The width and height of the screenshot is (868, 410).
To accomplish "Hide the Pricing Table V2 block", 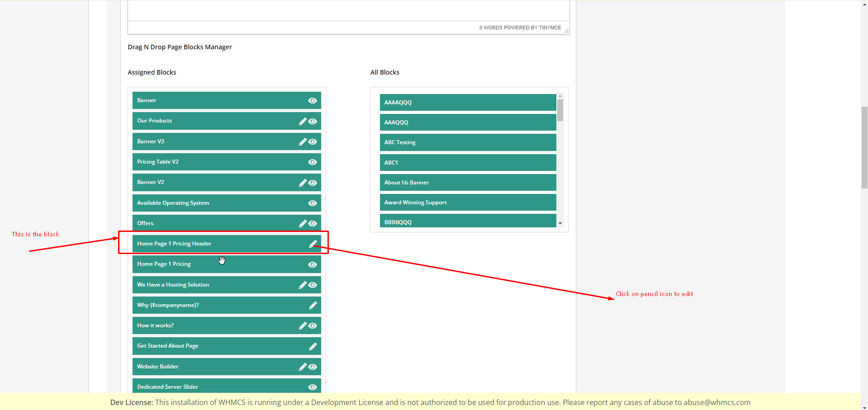I will tap(313, 162).
